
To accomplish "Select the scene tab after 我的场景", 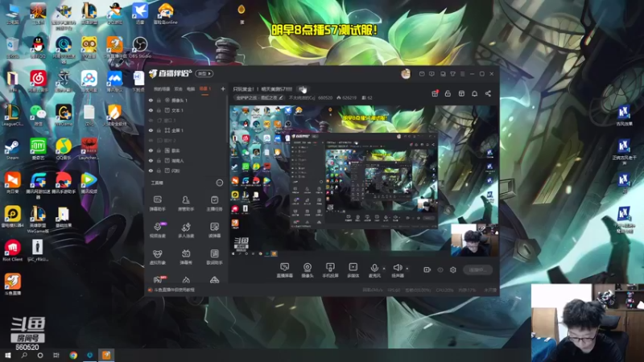I will click(x=178, y=88).
